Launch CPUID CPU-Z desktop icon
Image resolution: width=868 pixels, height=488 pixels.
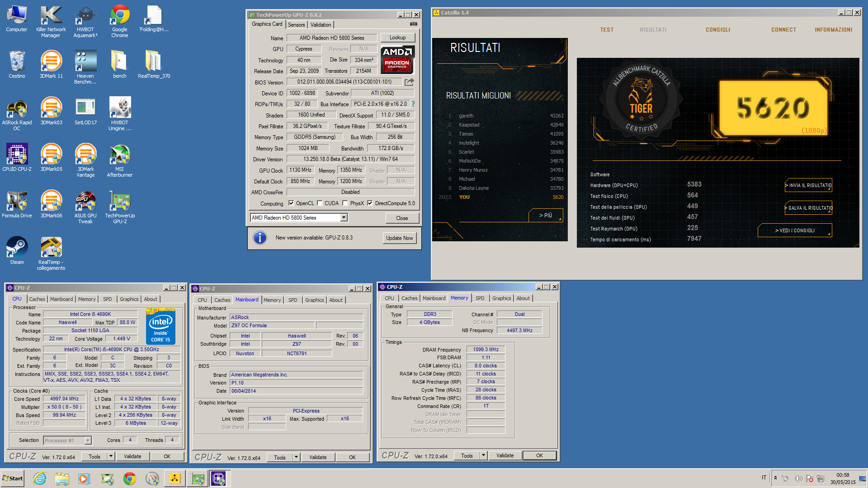17,157
